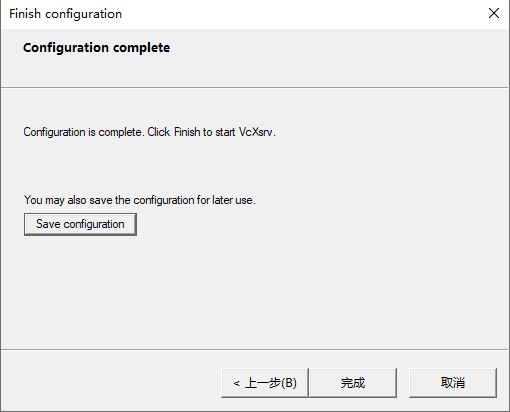Screen dimensions: 510x412
Task: Click 完成 to start VcXsrv
Action: click(x=353, y=383)
